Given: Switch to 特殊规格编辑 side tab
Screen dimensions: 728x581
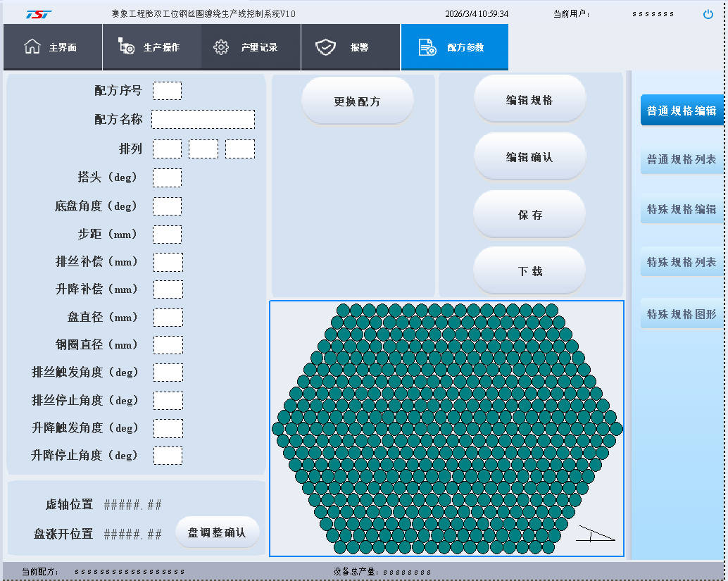Looking at the screenshot, I should pos(681,209).
